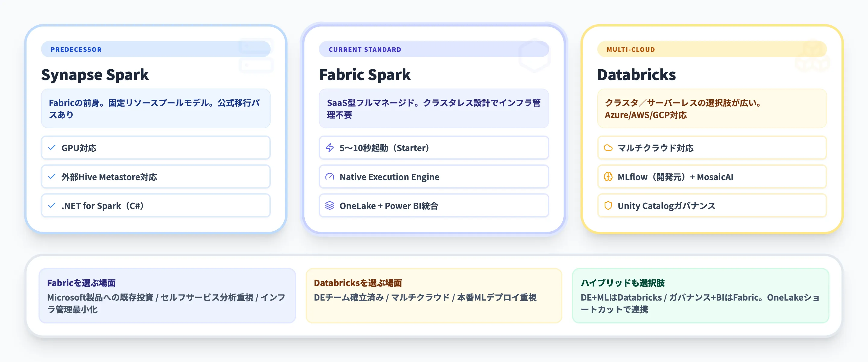The image size is (868, 362).
Task: Select the brain icon next to MLflow + MosaicAI
Action: [x=608, y=176]
